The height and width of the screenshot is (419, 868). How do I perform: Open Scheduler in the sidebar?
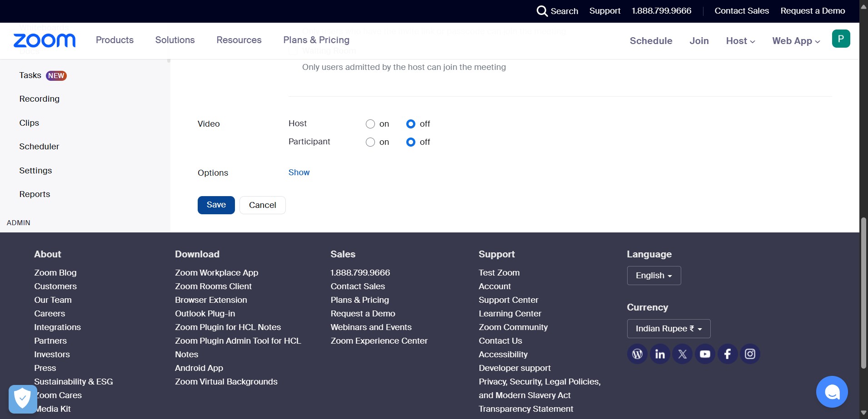pyautogui.click(x=39, y=147)
